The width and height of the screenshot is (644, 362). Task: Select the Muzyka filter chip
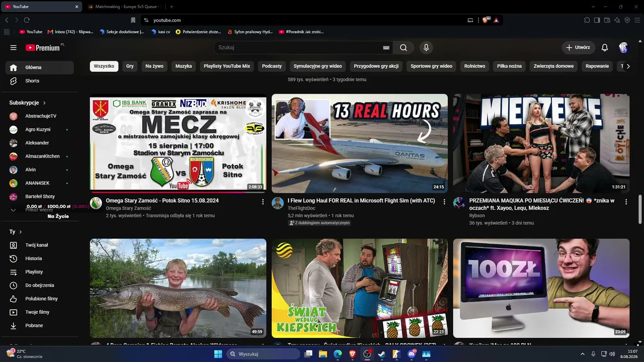tap(184, 66)
